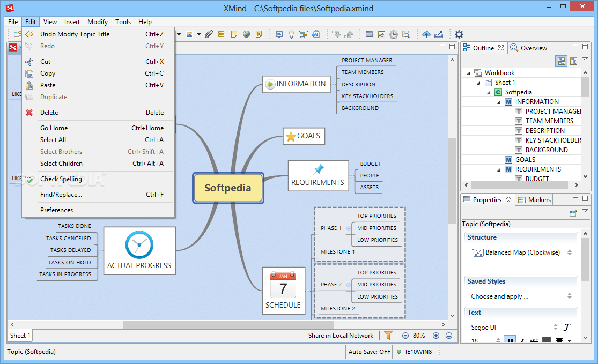
Task: Collapse the Workbook tree node
Action: pyautogui.click(x=468, y=73)
